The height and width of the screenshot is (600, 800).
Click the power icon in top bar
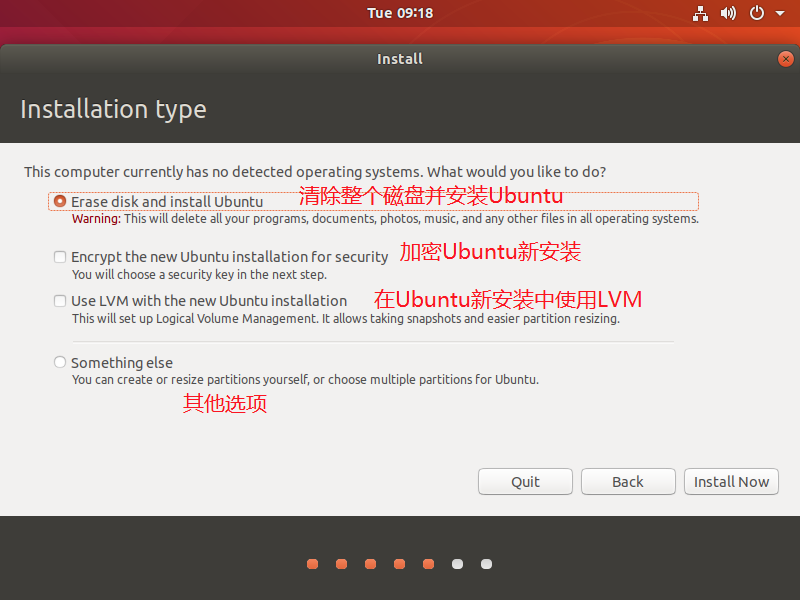757,13
